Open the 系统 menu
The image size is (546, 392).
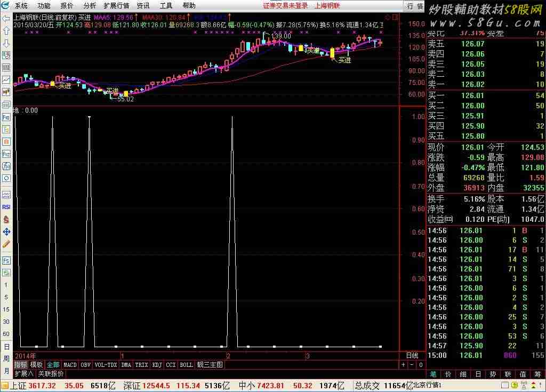click(21, 5)
